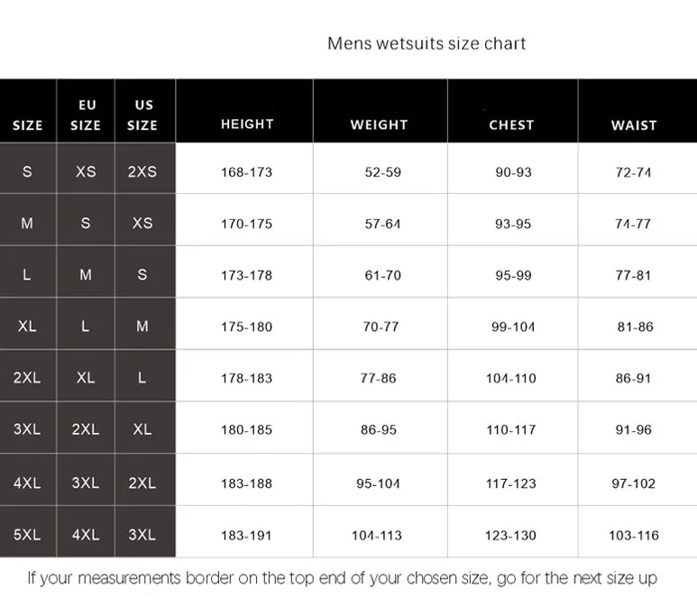
Task: Click the 52-59 weight cell
Action: (382, 171)
